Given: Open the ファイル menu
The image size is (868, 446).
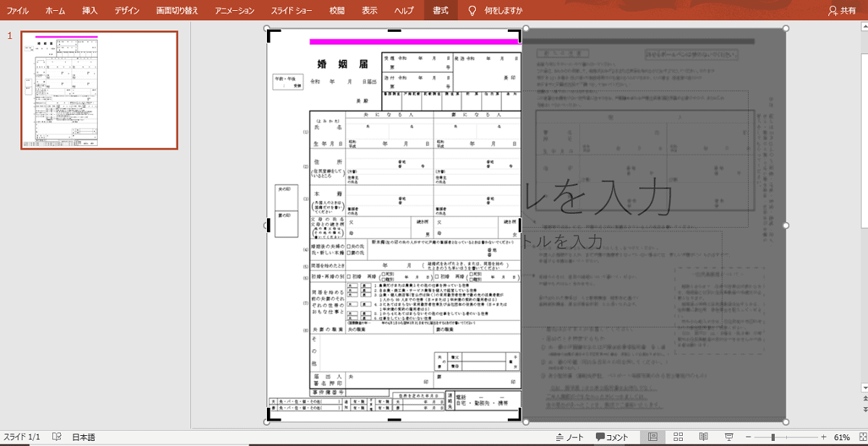Looking at the screenshot, I should [x=17, y=11].
